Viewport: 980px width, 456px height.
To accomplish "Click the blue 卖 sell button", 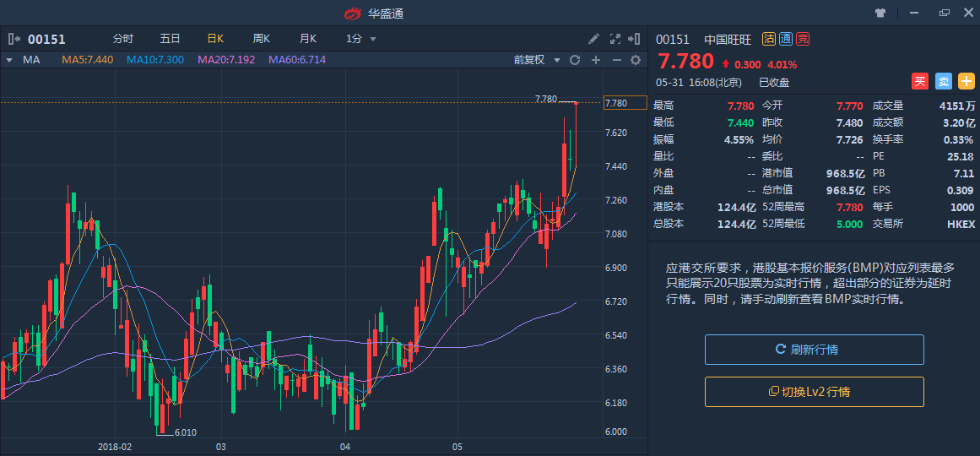I will click(943, 81).
